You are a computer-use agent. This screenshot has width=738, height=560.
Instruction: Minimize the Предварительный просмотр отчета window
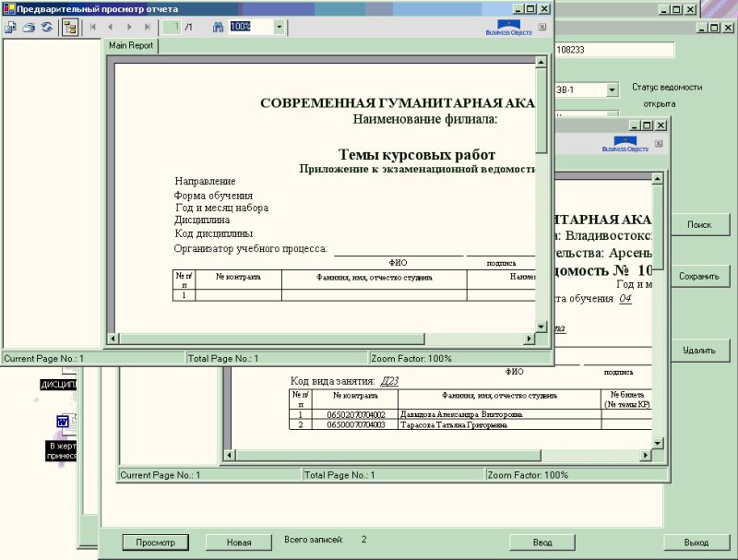(x=518, y=9)
